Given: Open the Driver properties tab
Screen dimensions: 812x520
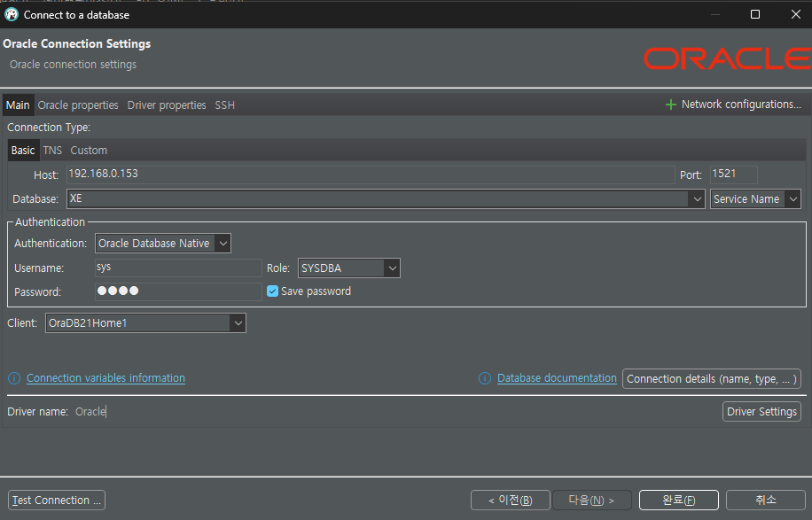Looking at the screenshot, I should [167, 105].
